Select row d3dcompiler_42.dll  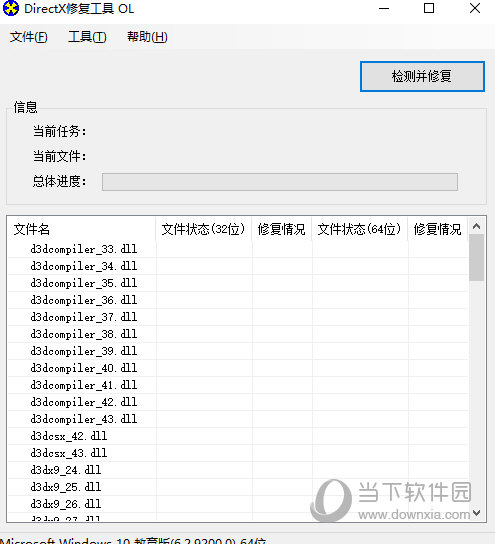click(238, 402)
